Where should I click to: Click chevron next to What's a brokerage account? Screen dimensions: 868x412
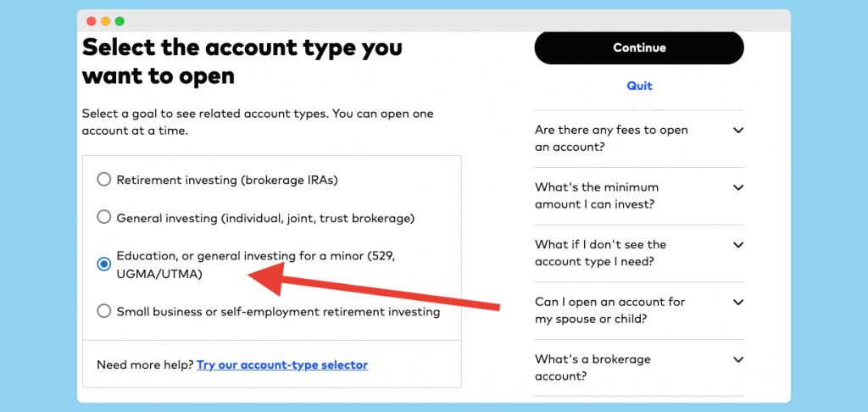737,359
